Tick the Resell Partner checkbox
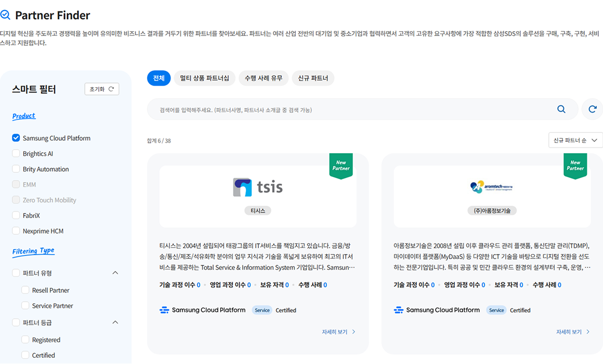 (25, 290)
